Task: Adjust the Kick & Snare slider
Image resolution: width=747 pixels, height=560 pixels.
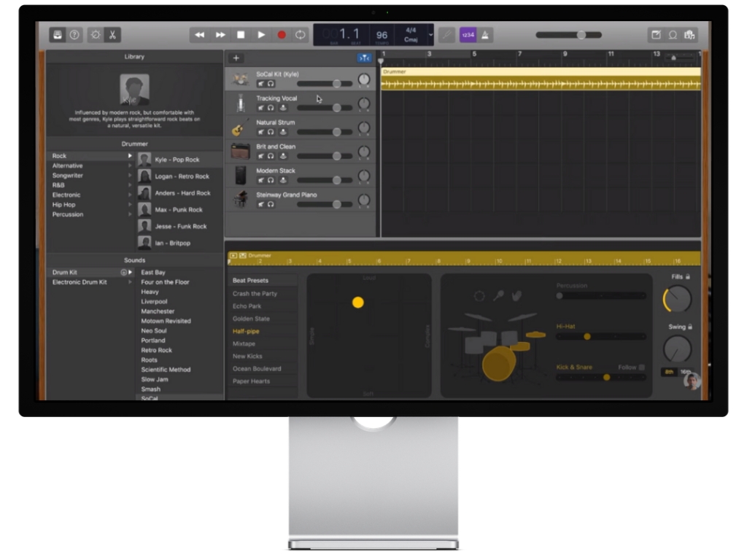Action: coord(601,378)
